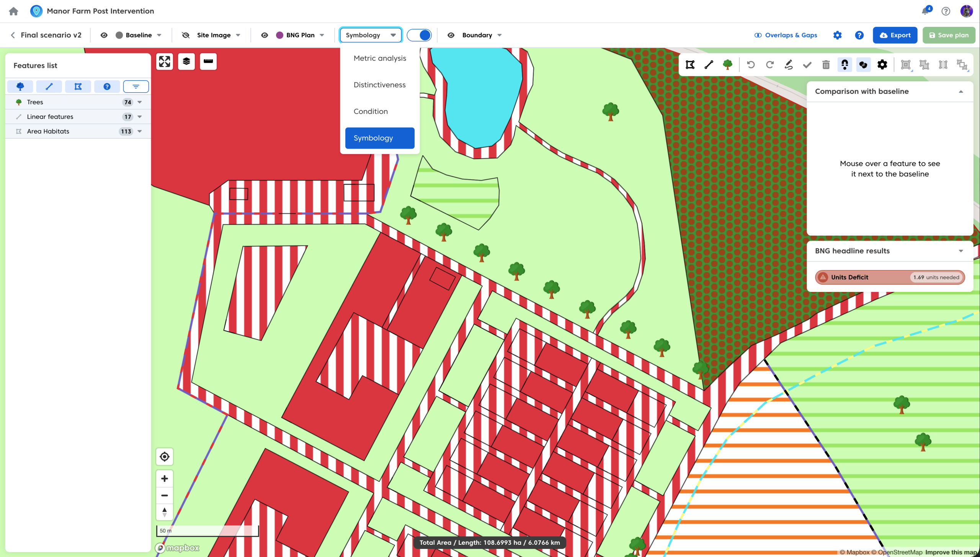The height and width of the screenshot is (557, 980).
Task: Click the fullscreen expand map icon
Action: tap(165, 62)
